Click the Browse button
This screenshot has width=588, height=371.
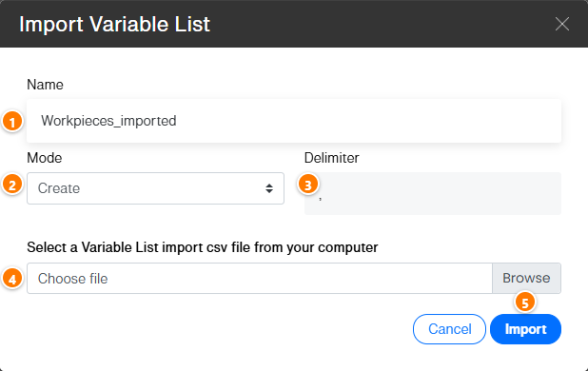[x=526, y=278]
